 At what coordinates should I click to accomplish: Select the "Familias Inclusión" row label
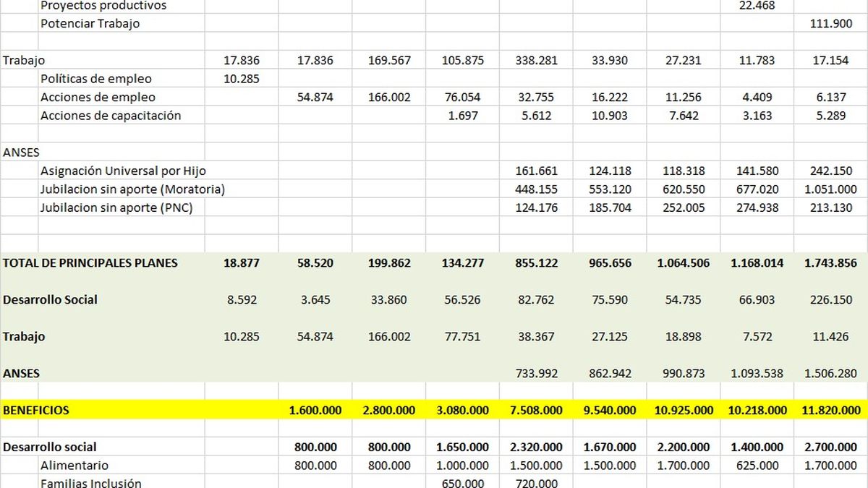[91, 483]
